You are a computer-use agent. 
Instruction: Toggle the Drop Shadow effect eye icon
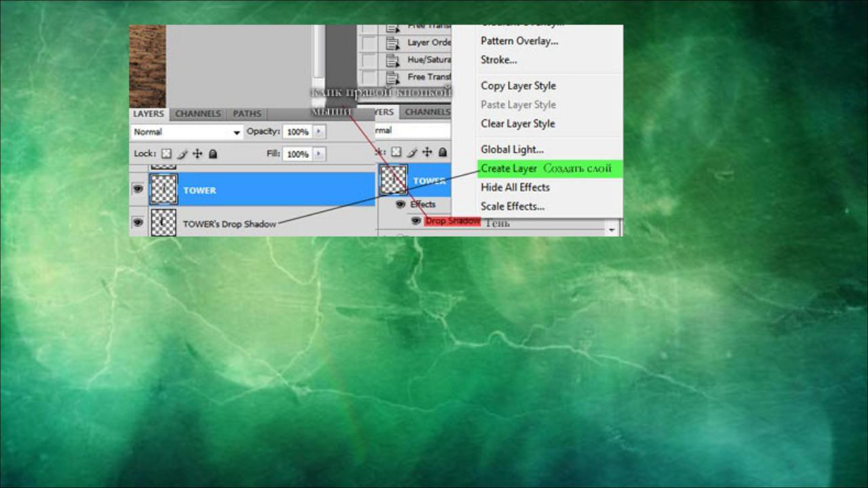point(416,220)
